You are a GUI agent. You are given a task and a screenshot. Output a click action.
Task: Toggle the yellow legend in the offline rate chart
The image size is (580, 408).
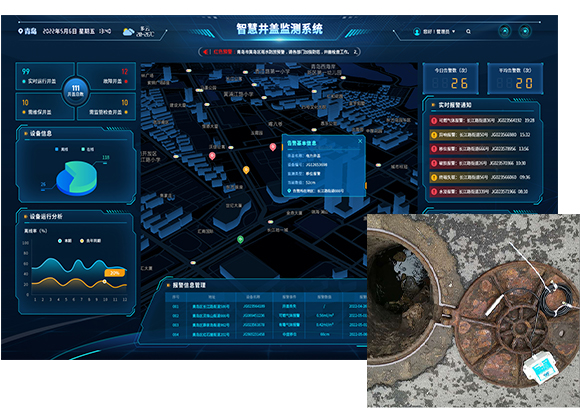coord(90,241)
